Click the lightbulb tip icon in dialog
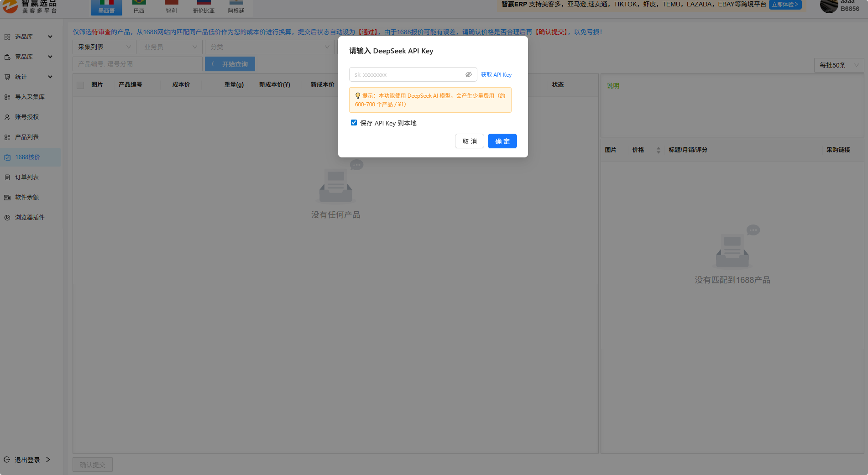 coord(358,96)
